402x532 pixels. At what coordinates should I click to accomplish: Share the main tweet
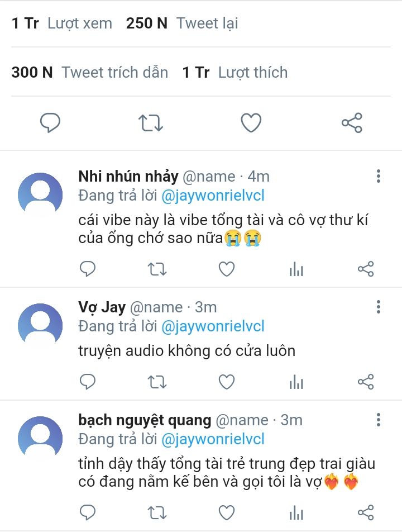352,122
